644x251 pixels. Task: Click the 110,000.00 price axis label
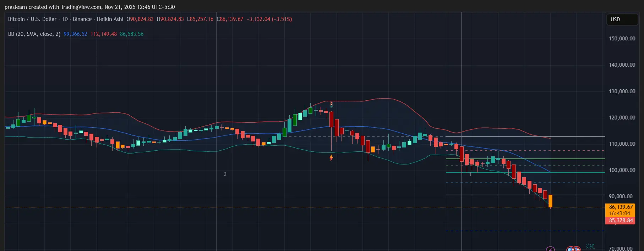click(622, 144)
